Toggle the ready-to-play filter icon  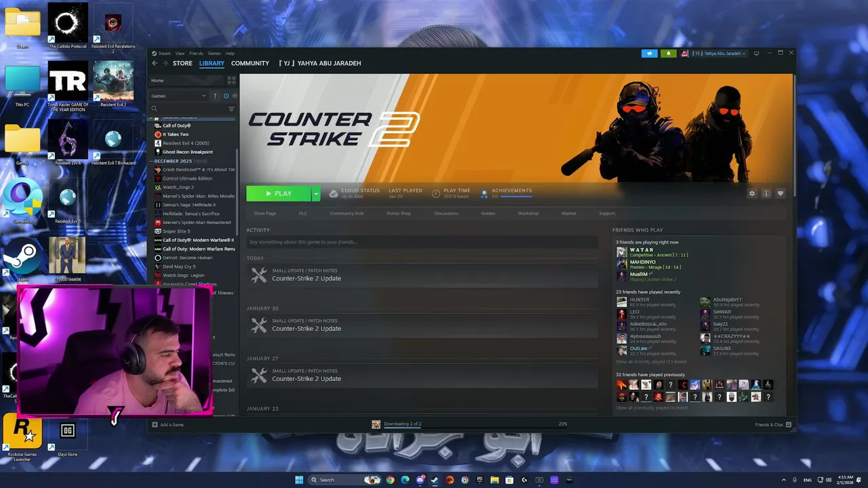tap(233, 96)
